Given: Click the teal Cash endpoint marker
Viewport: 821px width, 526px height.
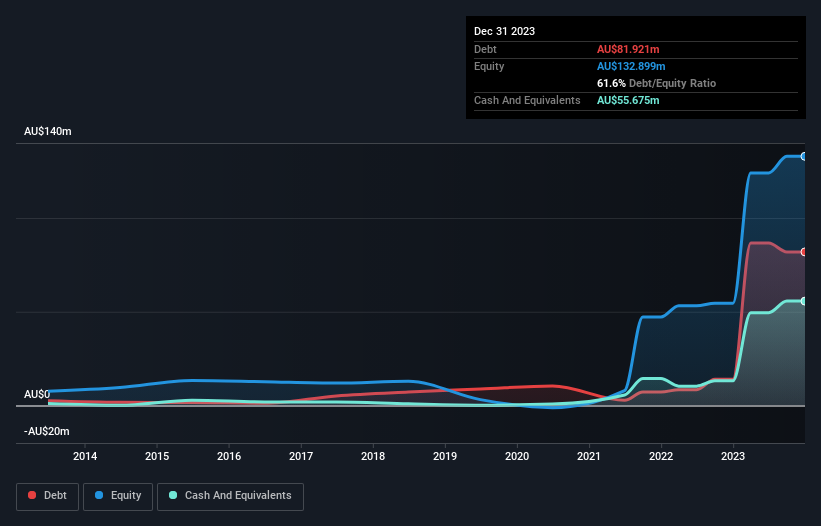Looking at the screenshot, I should pos(804,301).
